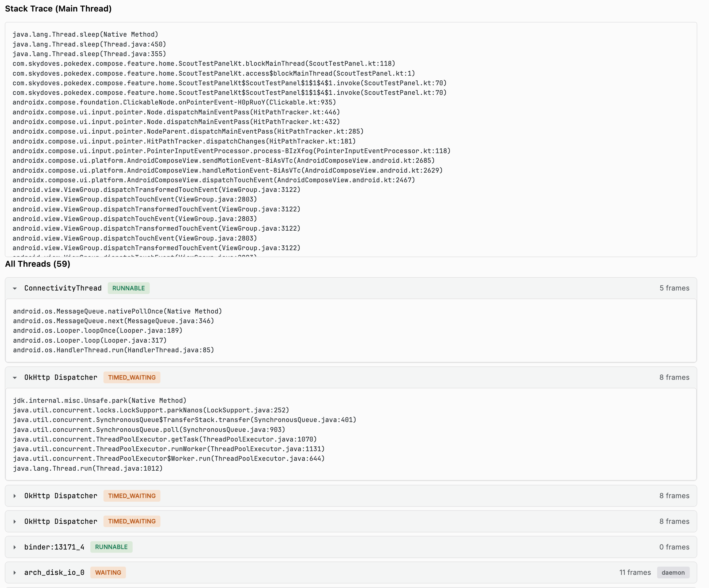Click the PointerInputEventProcessor.process line
The height and width of the screenshot is (588, 709).
232,151
